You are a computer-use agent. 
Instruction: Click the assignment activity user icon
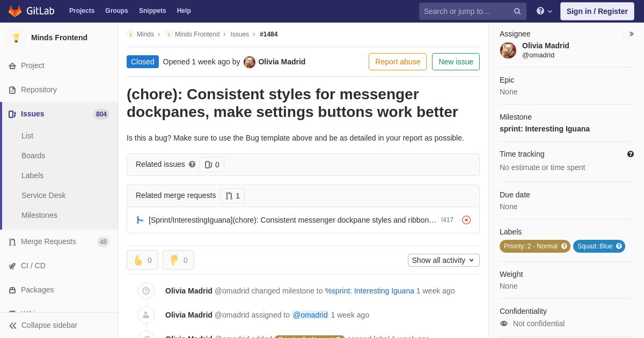pos(146,315)
